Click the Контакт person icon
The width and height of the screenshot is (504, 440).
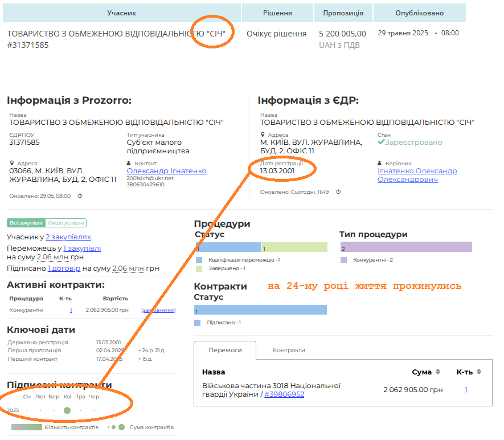(x=129, y=163)
